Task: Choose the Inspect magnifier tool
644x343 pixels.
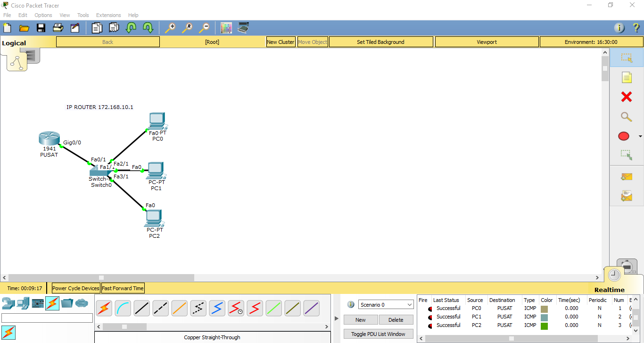Action: [627, 117]
